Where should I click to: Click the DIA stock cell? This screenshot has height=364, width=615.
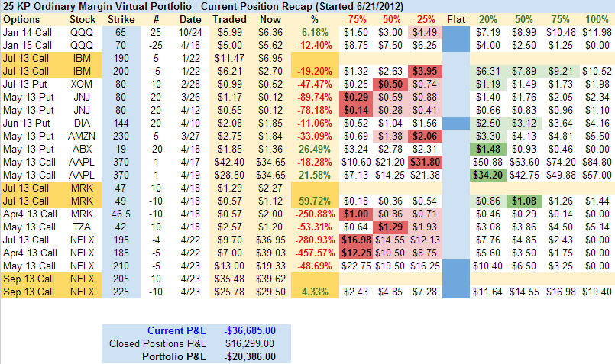(x=79, y=122)
